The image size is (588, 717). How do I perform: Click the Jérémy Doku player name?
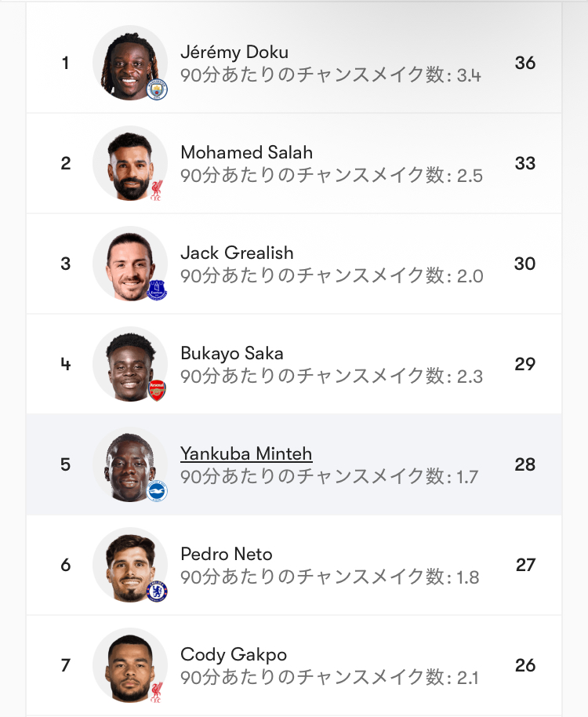(234, 53)
